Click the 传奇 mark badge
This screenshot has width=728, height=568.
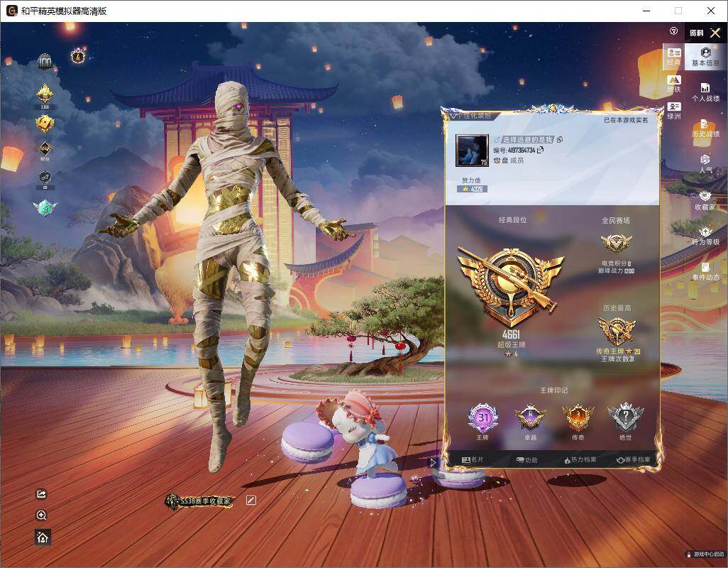(578, 417)
